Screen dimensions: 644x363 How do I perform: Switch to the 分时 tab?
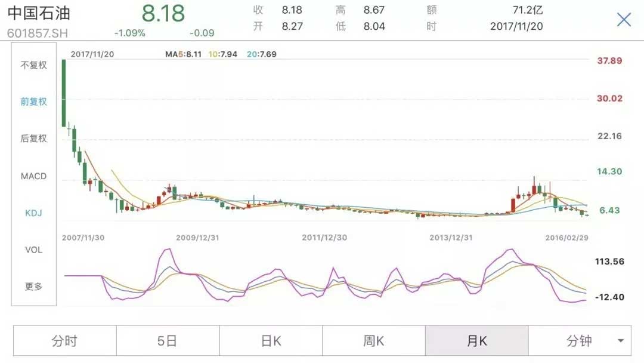pos(64,341)
